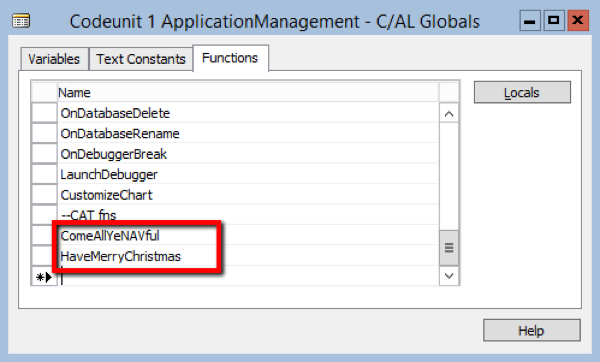Switch to the Variables tab

pyautogui.click(x=54, y=59)
